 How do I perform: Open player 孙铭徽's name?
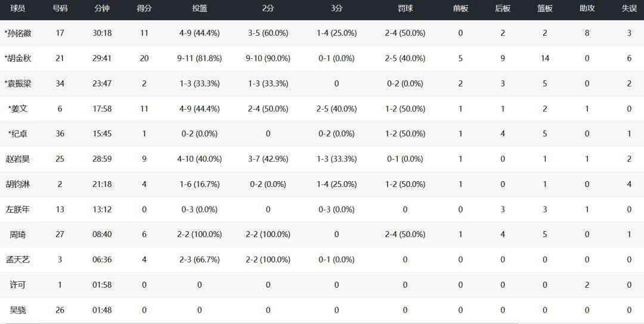18,33
